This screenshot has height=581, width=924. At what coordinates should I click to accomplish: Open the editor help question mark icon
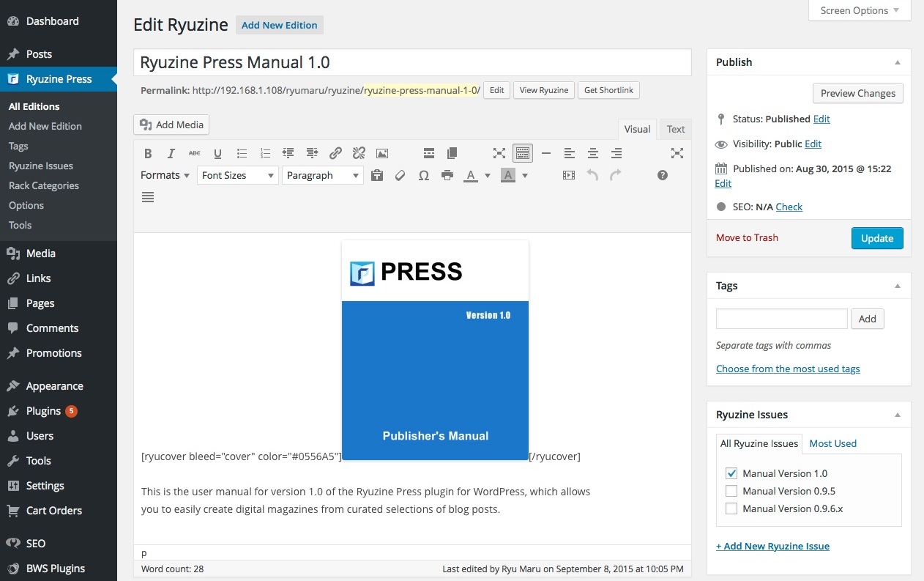point(663,175)
